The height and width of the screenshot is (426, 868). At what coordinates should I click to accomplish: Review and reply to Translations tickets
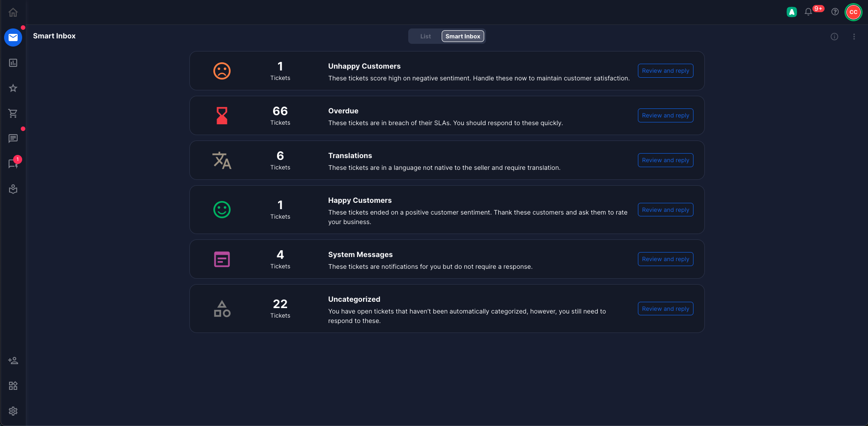665,160
